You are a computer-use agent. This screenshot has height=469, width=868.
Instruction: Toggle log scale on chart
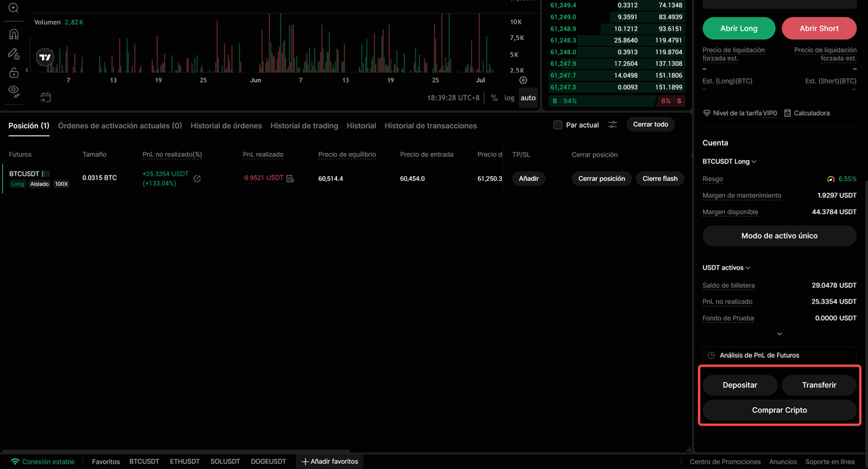click(509, 98)
